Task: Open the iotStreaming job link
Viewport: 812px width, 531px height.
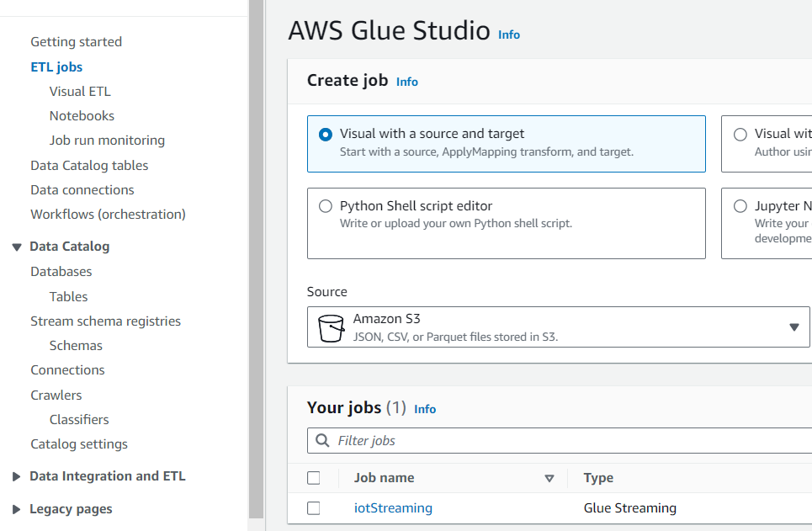Action: [x=393, y=508]
